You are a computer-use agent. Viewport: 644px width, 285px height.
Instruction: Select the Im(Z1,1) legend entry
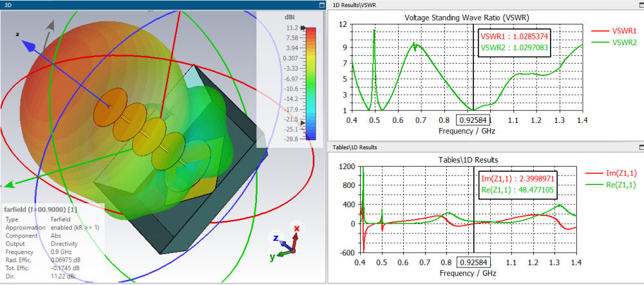[611, 174]
